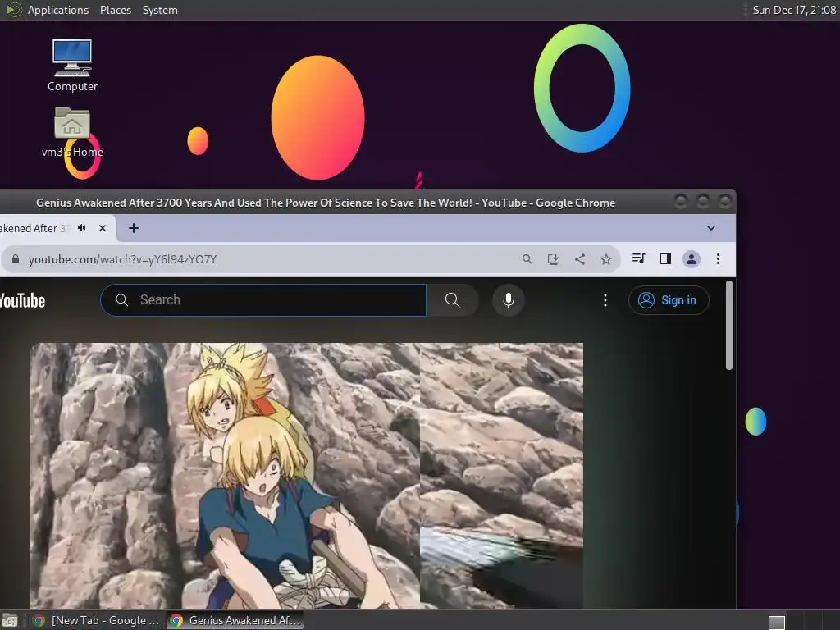This screenshot has width=840, height=630.
Task: Click the zoom magnifier icon in address bar
Action: [527, 259]
